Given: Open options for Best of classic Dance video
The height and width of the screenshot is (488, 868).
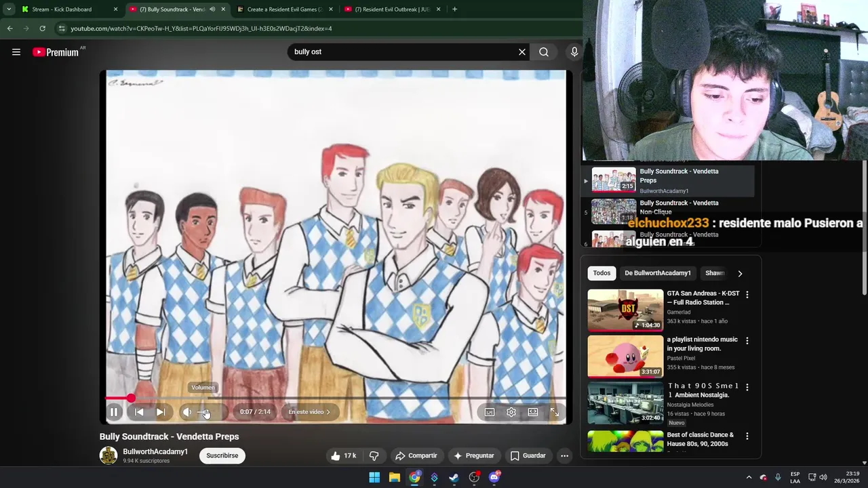Looking at the screenshot, I should coord(747,436).
